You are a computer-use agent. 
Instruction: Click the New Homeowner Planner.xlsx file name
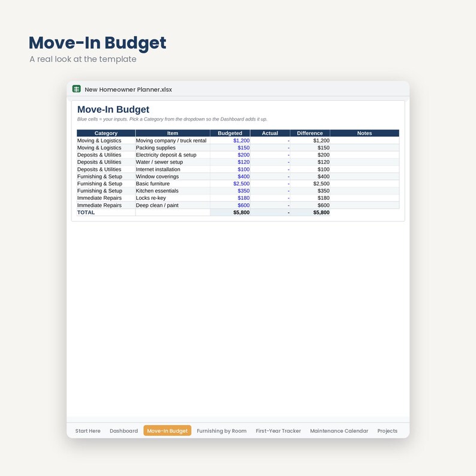click(x=128, y=89)
